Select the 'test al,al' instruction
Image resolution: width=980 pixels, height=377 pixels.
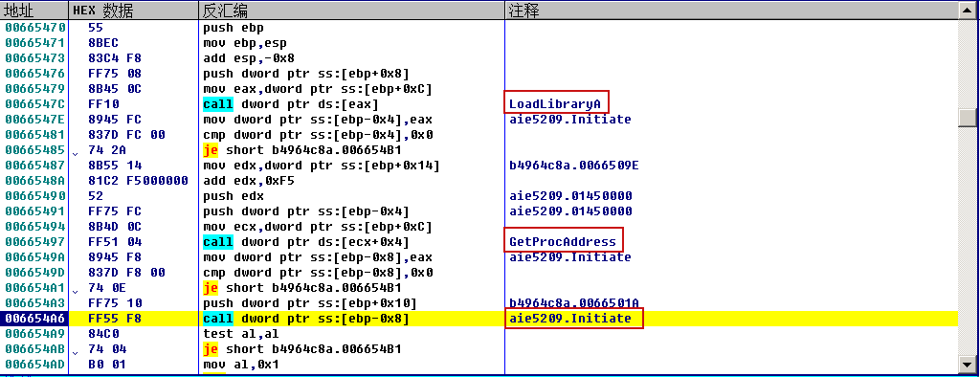click(234, 334)
